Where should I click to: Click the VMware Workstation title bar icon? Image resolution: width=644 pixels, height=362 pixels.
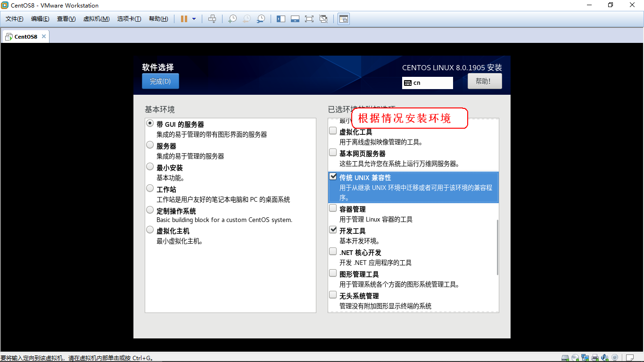5,5
